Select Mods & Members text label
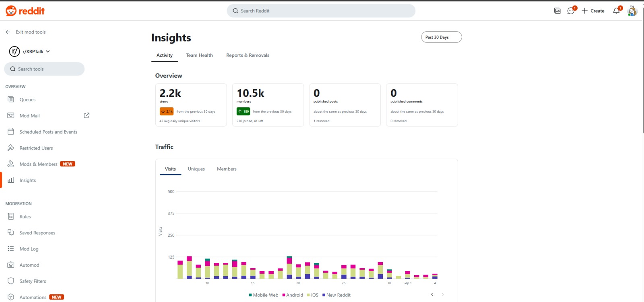Image resolution: width=644 pixels, height=302 pixels. [x=38, y=164]
